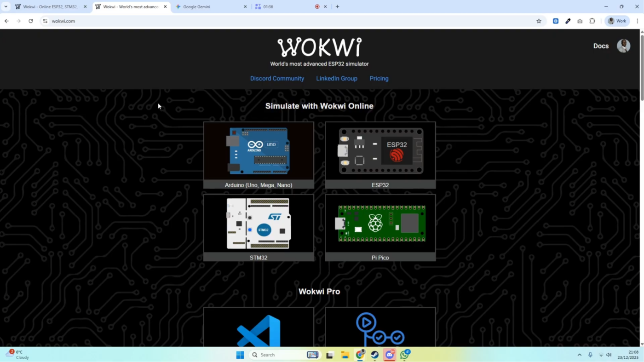Viewport: 644px width, 362px height.
Task: Choose the Raspberry Pi Pico board
Action: click(x=380, y=224)
